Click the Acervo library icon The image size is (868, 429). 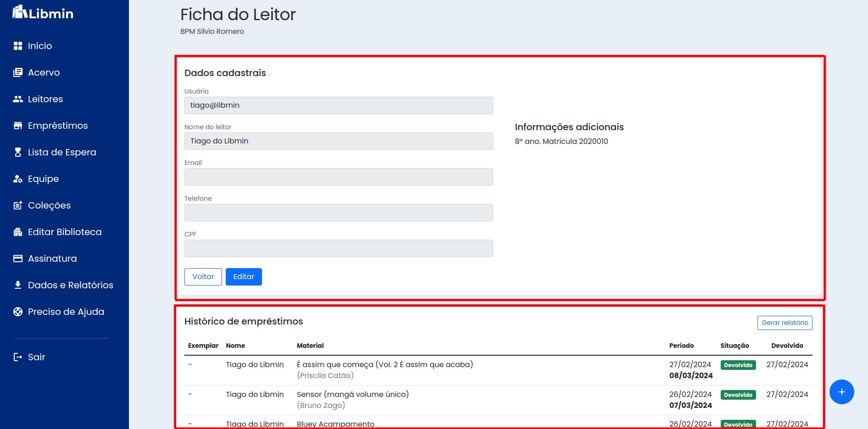[18, 72]
